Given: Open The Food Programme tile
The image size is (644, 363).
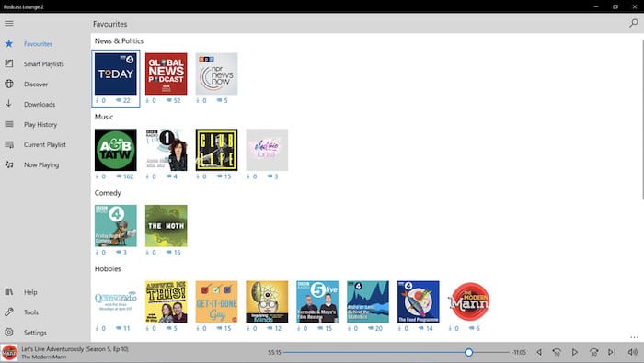Looking at the screenshot, I should coord(418,301).
